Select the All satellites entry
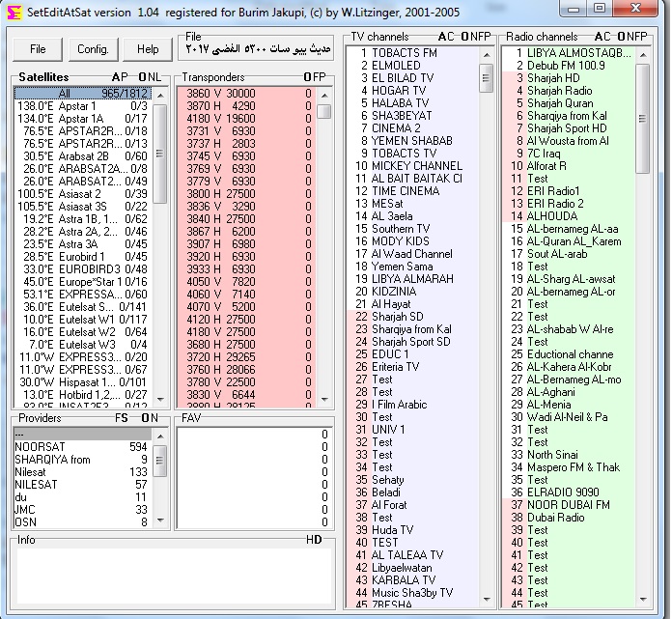Screen dimensions: 672x619 point(82,94)
